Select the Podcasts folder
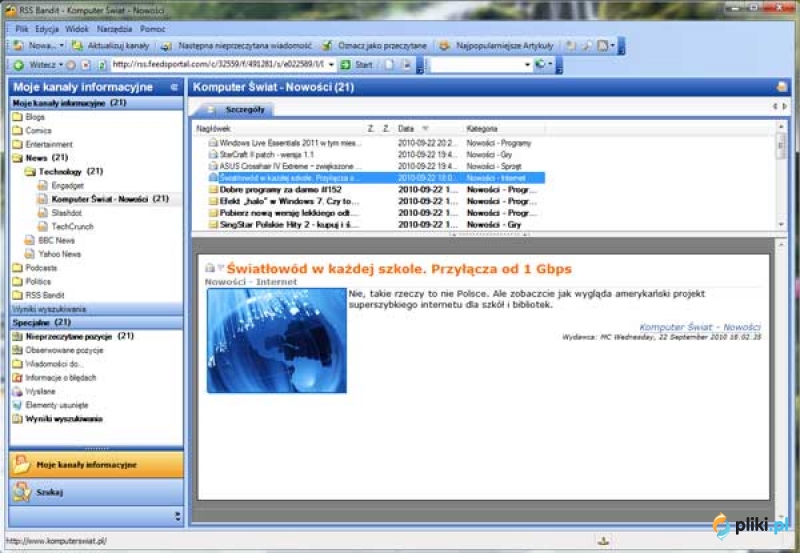This screenshot has width=800, height=553. 35,268
